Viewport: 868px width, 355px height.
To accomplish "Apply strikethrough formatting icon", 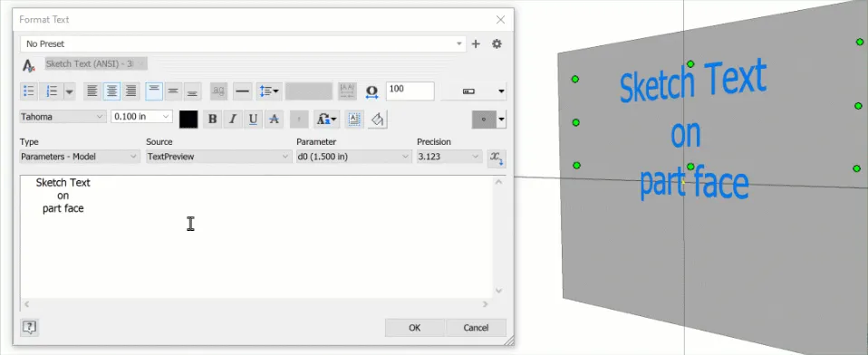I will pos(274,119).
